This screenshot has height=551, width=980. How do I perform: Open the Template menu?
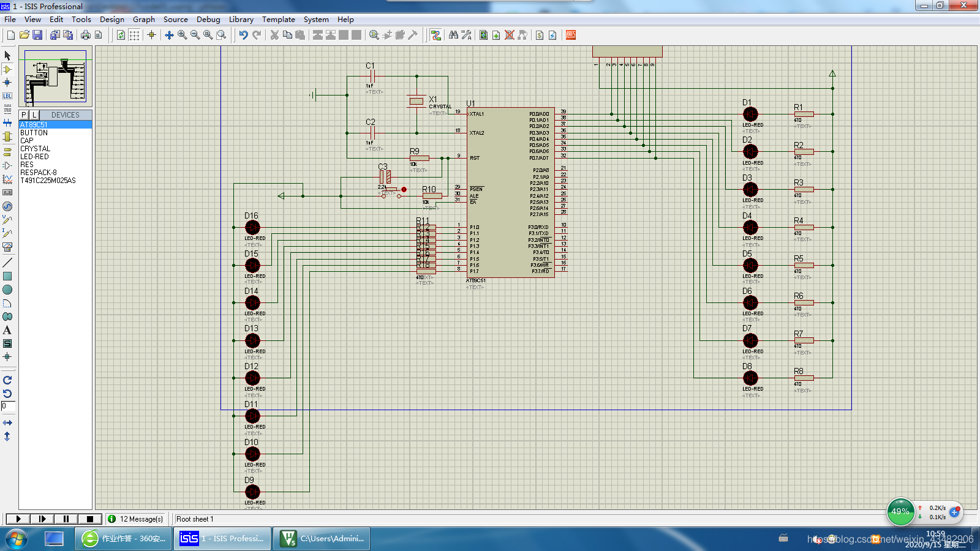279,20
